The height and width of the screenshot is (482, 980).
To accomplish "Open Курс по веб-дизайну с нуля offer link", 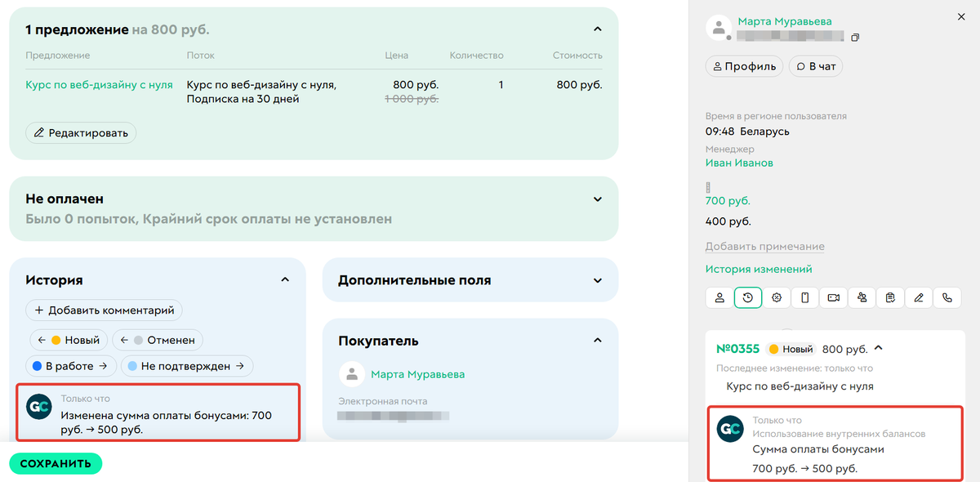I will pos(99,84).
